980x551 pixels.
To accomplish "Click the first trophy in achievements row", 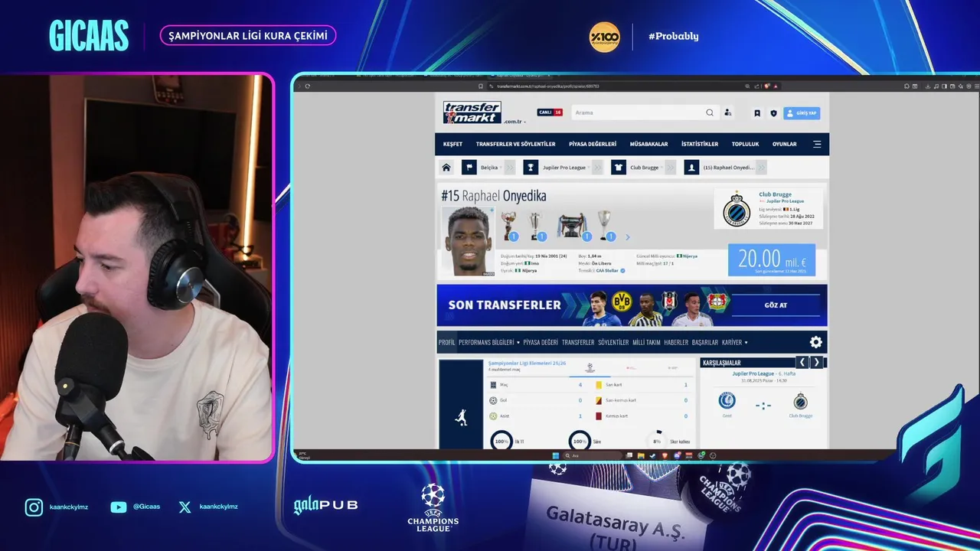I will pyautogui.click(x=509, y=226).
